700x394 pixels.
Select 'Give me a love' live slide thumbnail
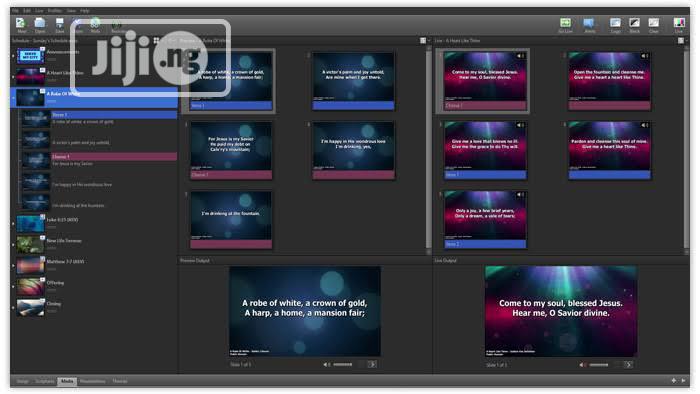tap(485, 150)
